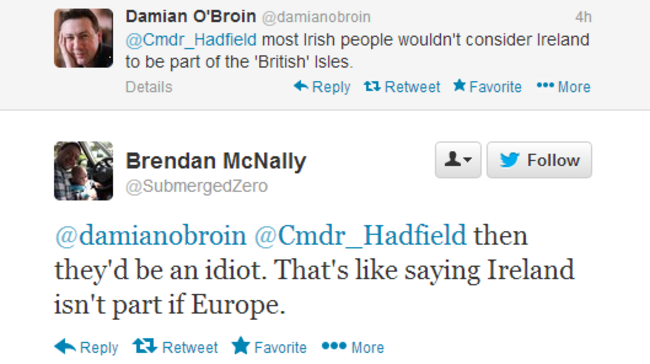Click Brendan McNally's avatar photo

(83, 171)
